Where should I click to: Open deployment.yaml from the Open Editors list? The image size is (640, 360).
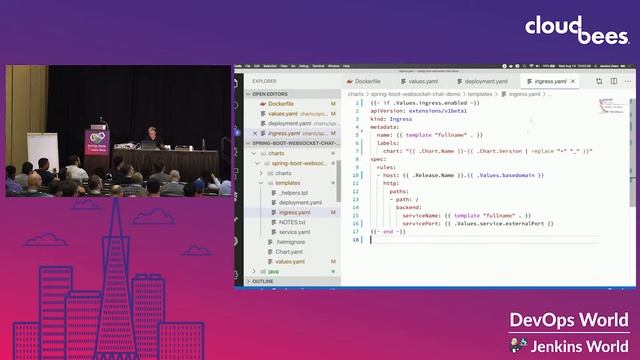click(293, 123)
